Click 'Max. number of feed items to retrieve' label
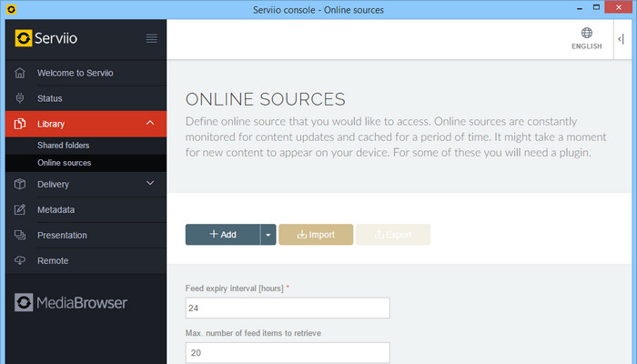 coord(253,333)
